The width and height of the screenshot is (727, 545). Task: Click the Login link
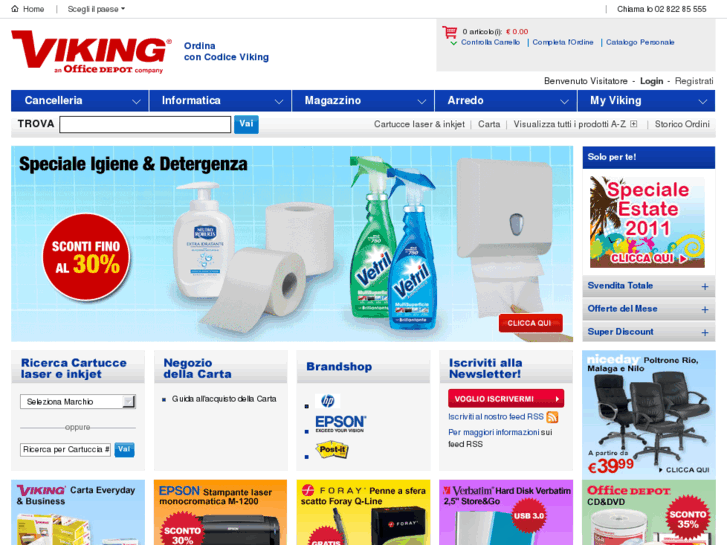tap(651, 81)
